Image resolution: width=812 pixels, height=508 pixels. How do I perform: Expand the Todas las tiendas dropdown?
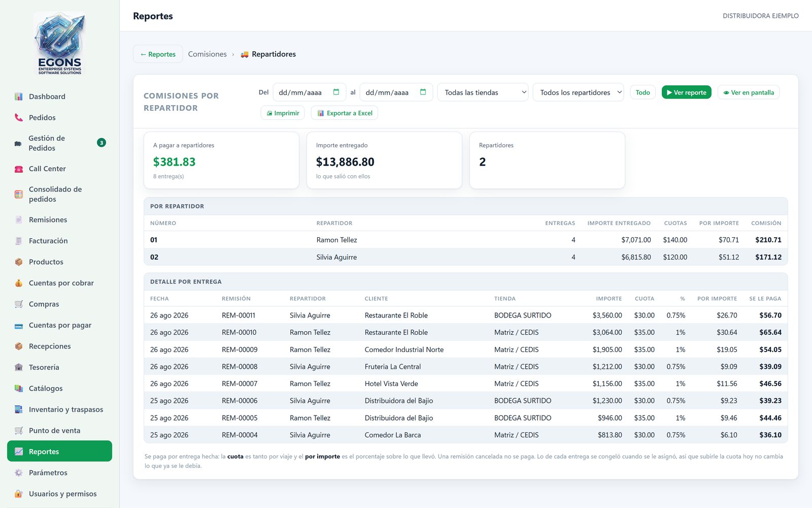(x=483, y=92)
